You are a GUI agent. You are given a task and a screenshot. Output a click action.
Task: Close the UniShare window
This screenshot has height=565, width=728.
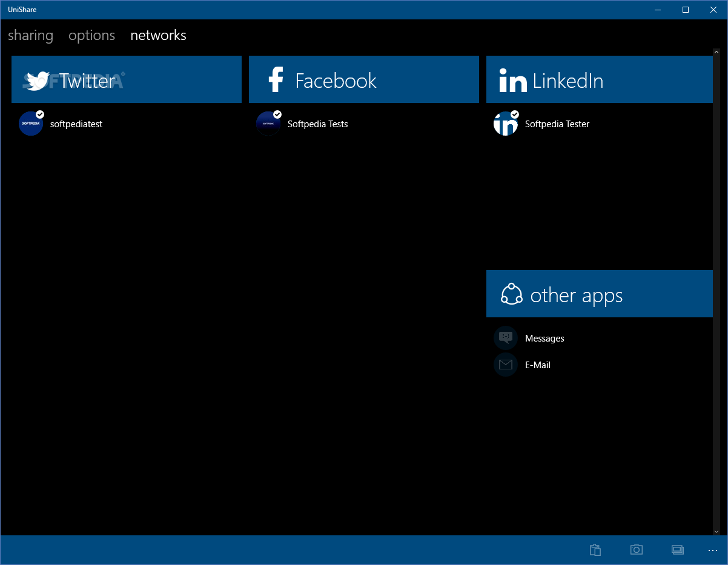point(713,10)
